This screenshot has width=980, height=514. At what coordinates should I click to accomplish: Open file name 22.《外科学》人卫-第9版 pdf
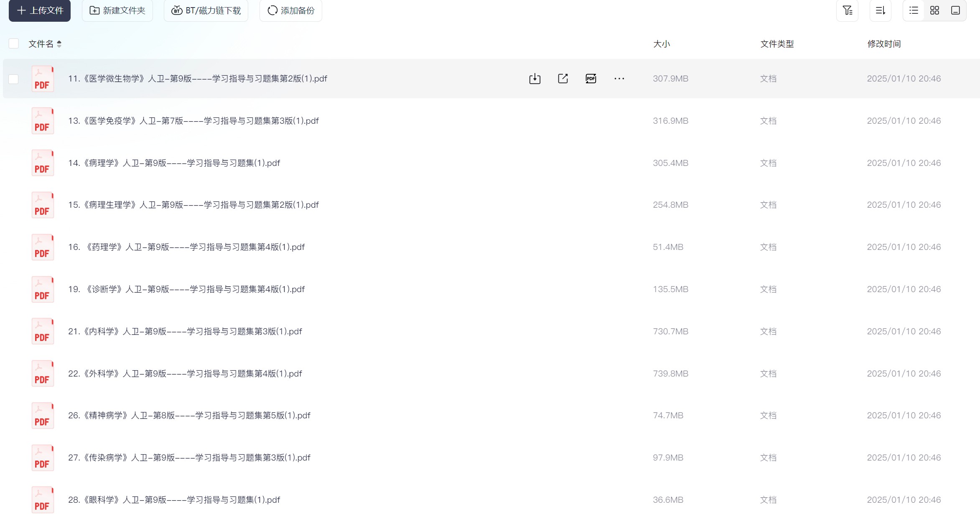click(185, 374)
